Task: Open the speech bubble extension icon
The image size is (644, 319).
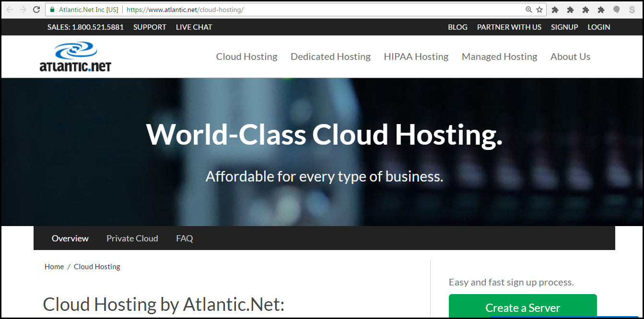Action: pos(616,9)
